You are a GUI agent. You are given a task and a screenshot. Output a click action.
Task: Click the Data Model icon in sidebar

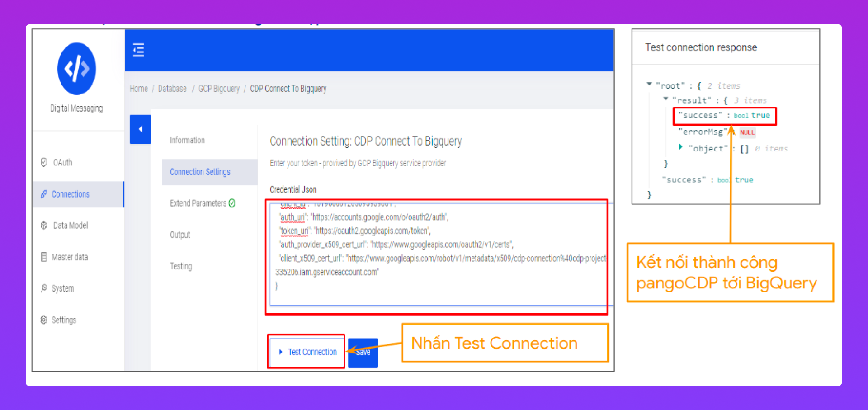(44, 225)
